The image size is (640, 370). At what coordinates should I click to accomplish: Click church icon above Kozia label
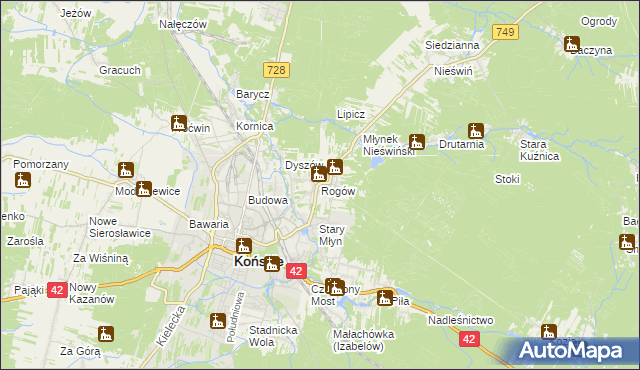click(x=549, y=332)
